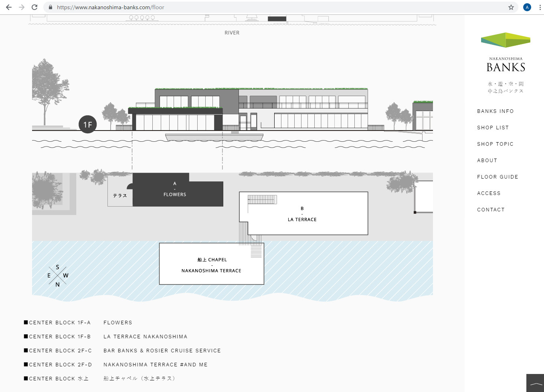Open the FLOOR GUIDE page
This screenshot has width=544, height=392.
coord(497,177)
